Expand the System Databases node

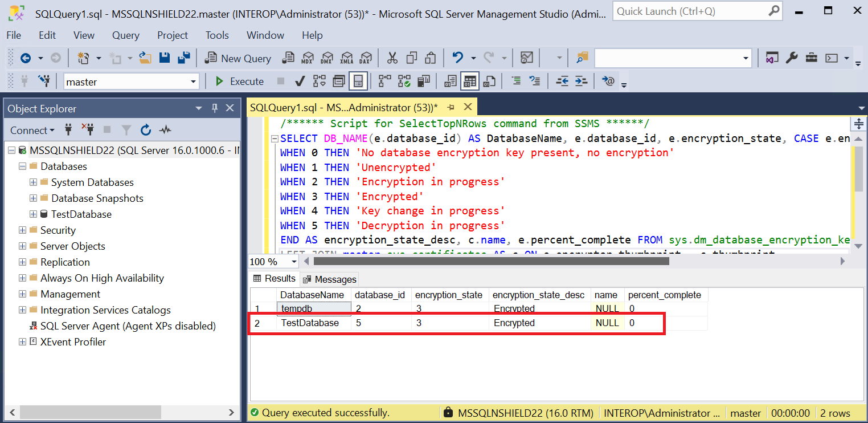tap(33, 182)
